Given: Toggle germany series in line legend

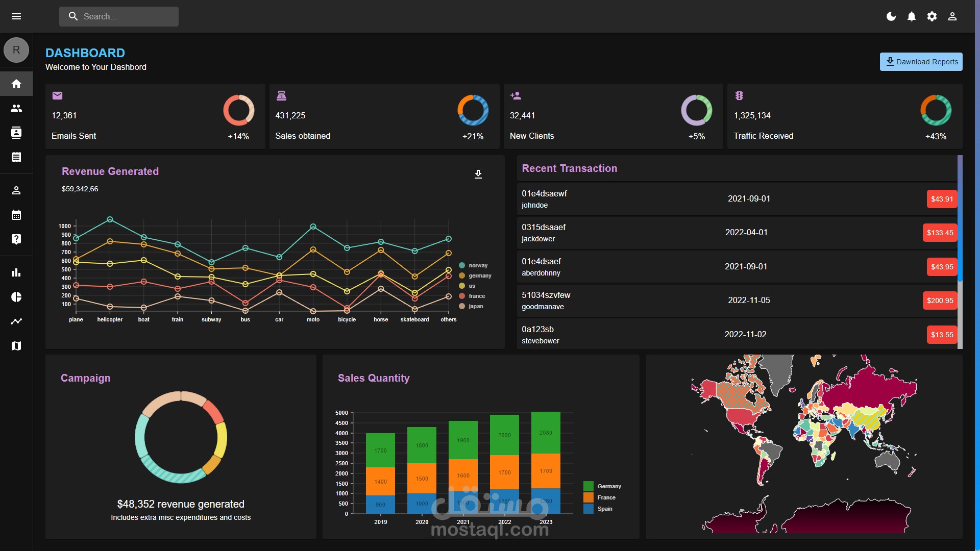Looking at the screenshot, I should [x=475, y=275].
